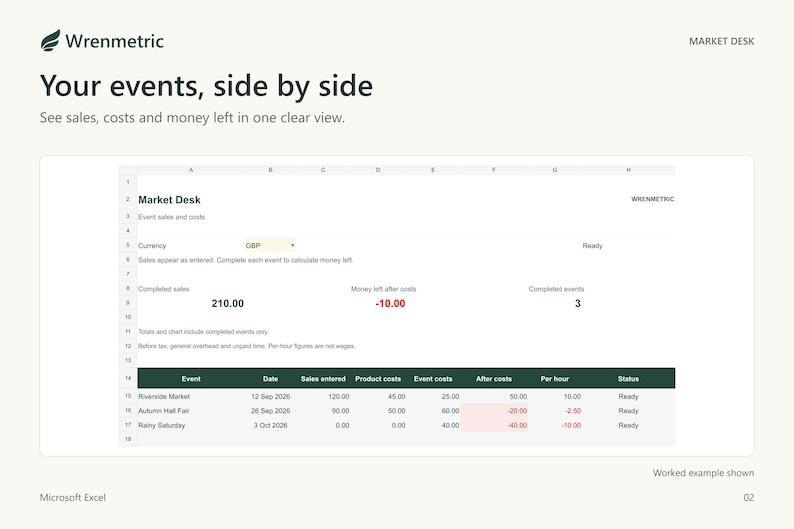Click the 'WRENMETRIC' cell in column H
794x529 pixels.
652,199
